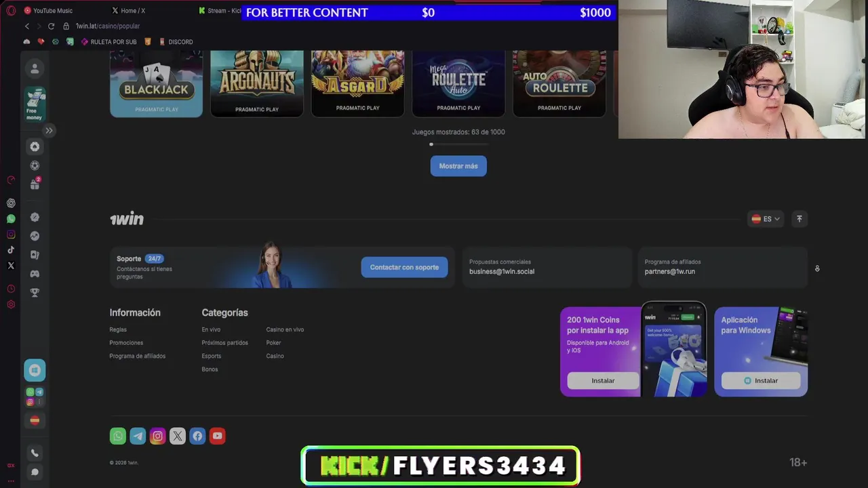Viewport: 868px width, 488px height.
Task: Click business@1win.social email
Action: click(x=502, y=272)
